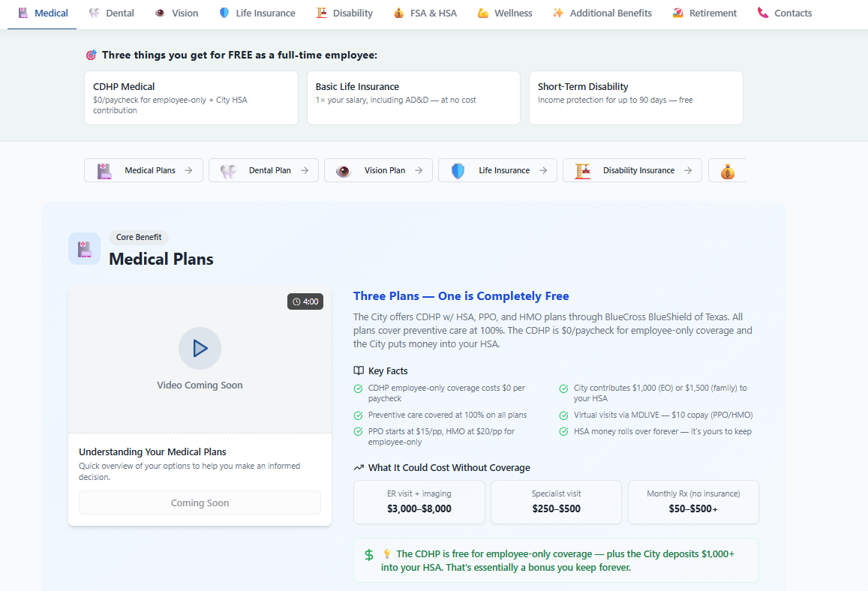Click the play icon on the video

click(x=200, y=348)
